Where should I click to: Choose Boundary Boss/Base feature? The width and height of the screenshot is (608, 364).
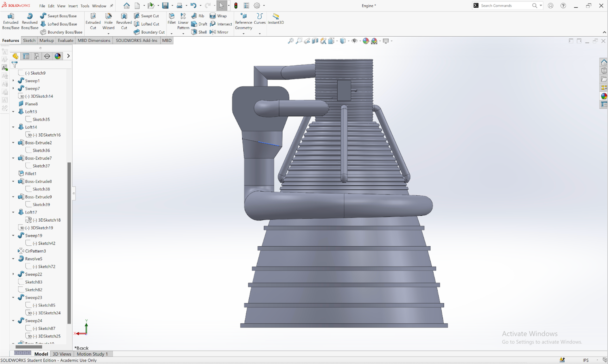click(61, 32)
